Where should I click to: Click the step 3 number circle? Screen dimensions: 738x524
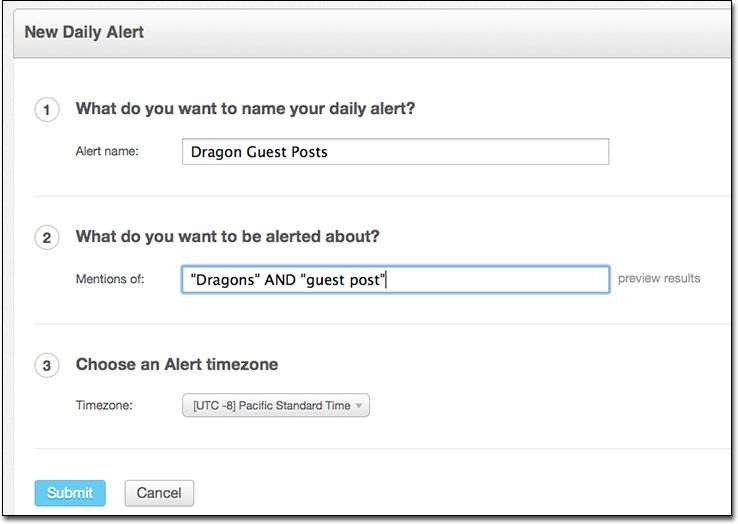tap(46, 365)
